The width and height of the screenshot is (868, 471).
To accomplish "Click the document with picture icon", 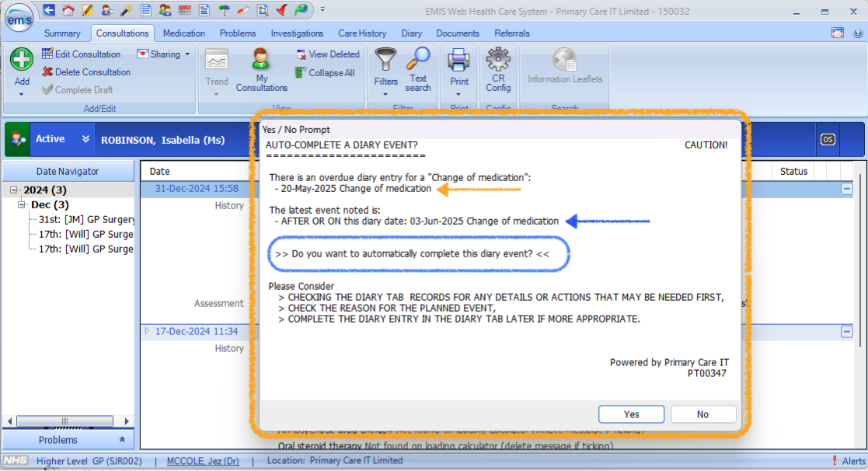I will tap(204, 10).
